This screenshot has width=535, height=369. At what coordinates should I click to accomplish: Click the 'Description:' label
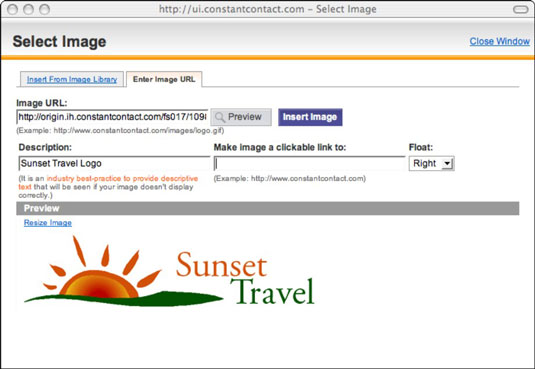45,147
